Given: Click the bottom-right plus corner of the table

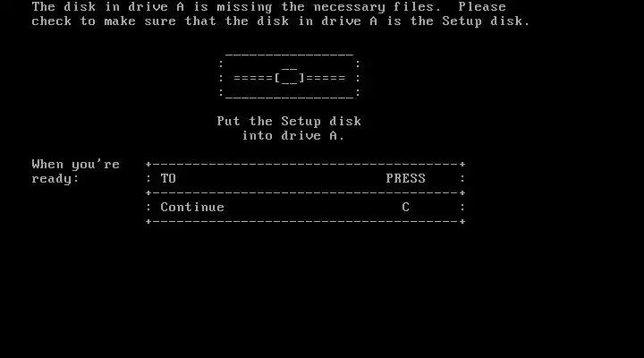Looking at the screenshot, I should (x=462, y=222).
